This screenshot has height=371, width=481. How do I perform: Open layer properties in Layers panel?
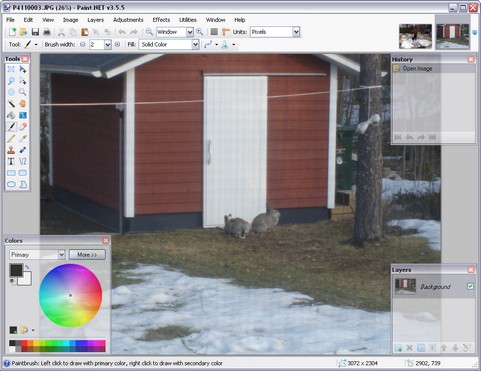[x=467, y=348]
